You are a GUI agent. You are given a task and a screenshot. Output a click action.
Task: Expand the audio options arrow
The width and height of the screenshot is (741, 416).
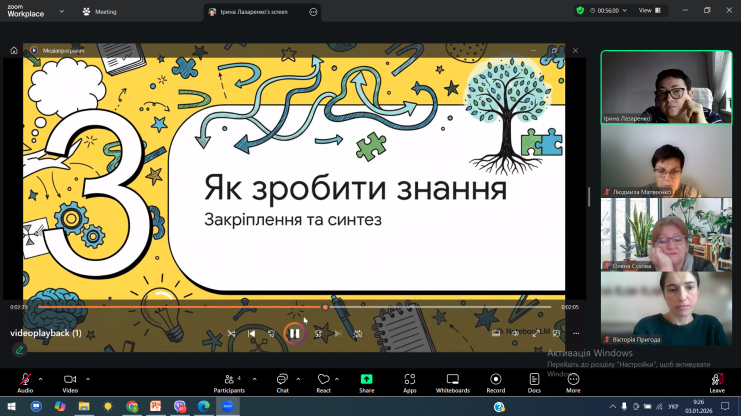pos(40,379)
